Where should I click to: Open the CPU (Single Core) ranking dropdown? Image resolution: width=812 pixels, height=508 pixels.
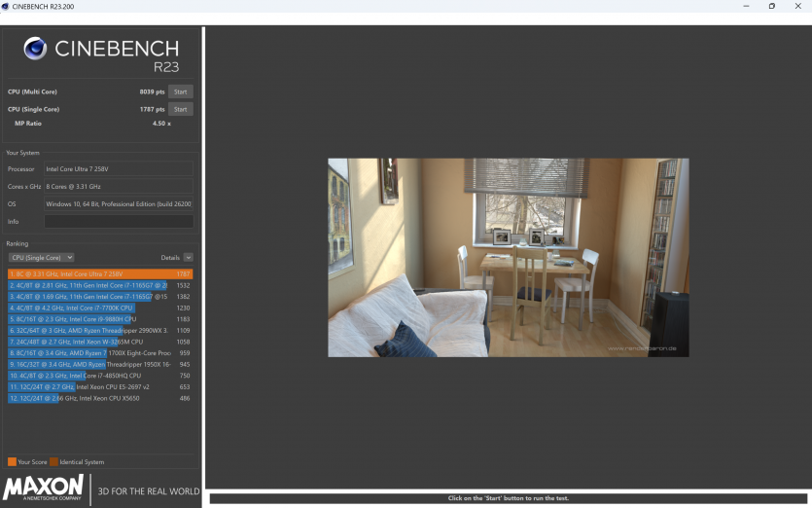41,258
